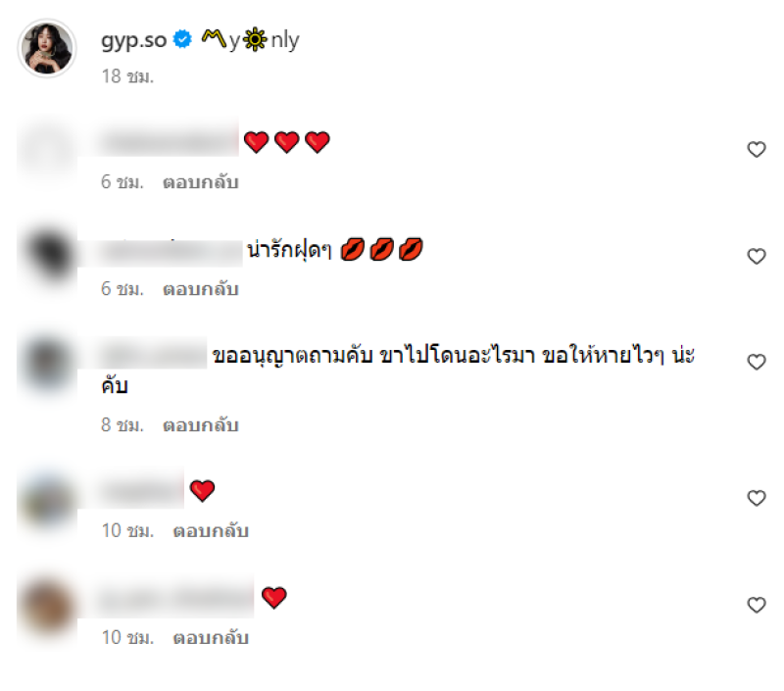Like the three red hearts comment
This screenshot has width=784, height=691.
tap(756, 149)
